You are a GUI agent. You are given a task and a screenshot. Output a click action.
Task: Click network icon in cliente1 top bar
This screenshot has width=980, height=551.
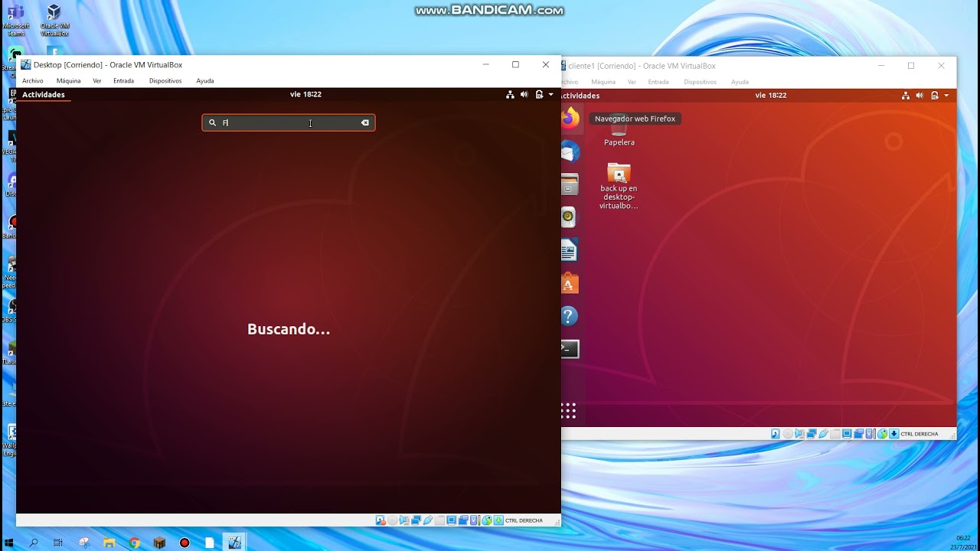(x=906, y=96)
